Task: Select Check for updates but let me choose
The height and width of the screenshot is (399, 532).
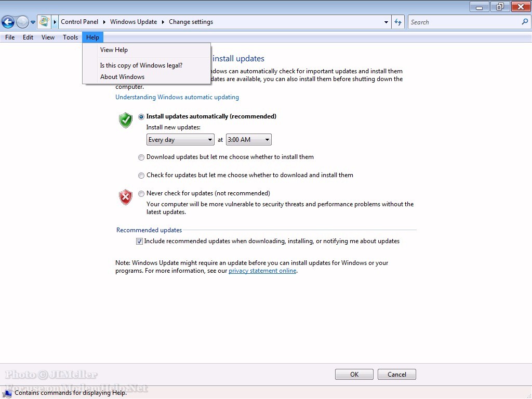Action: coord(141,176)
